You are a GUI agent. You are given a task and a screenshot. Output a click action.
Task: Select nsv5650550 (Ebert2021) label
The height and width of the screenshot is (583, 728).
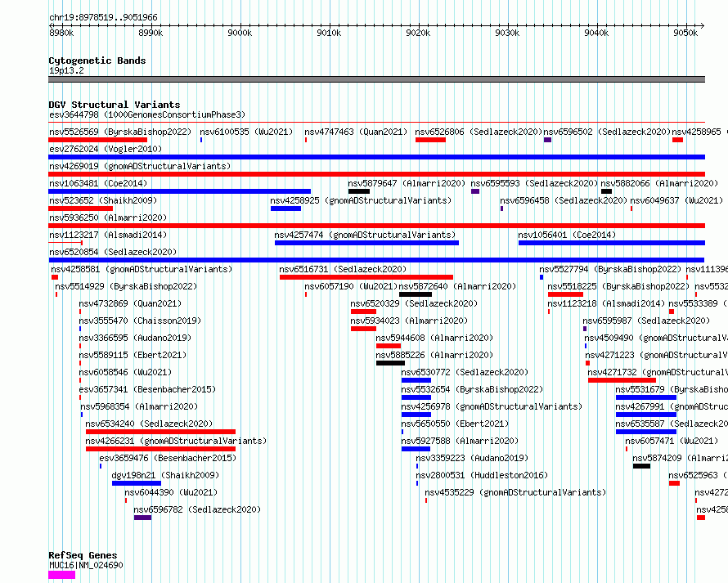pyautogui.click(x=455, y=424)
